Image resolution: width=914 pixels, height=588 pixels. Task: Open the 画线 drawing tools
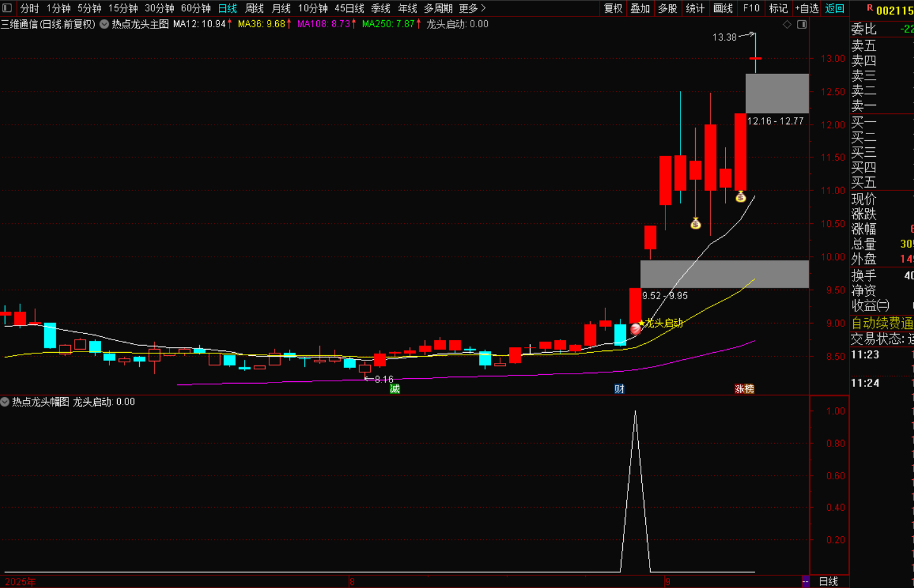tap(722, 8)
